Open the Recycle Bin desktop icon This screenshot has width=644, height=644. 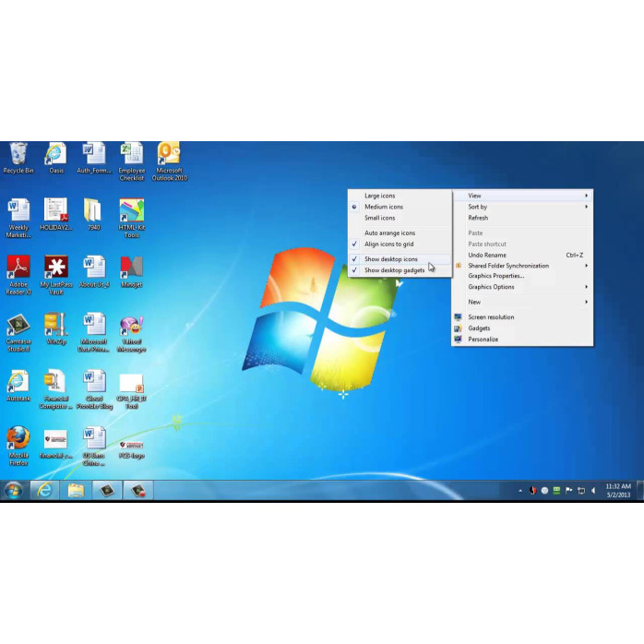click(18, 158)
